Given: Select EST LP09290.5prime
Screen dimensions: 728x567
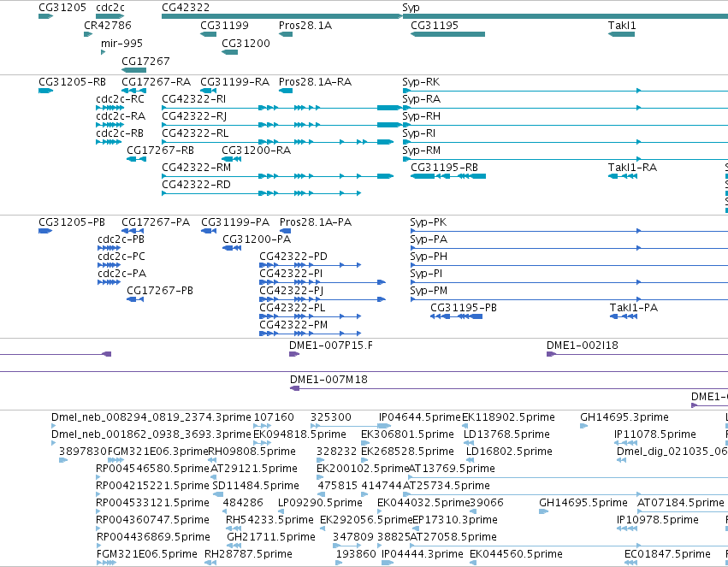Looking at the screenshot, I should [x=320, y=503].
